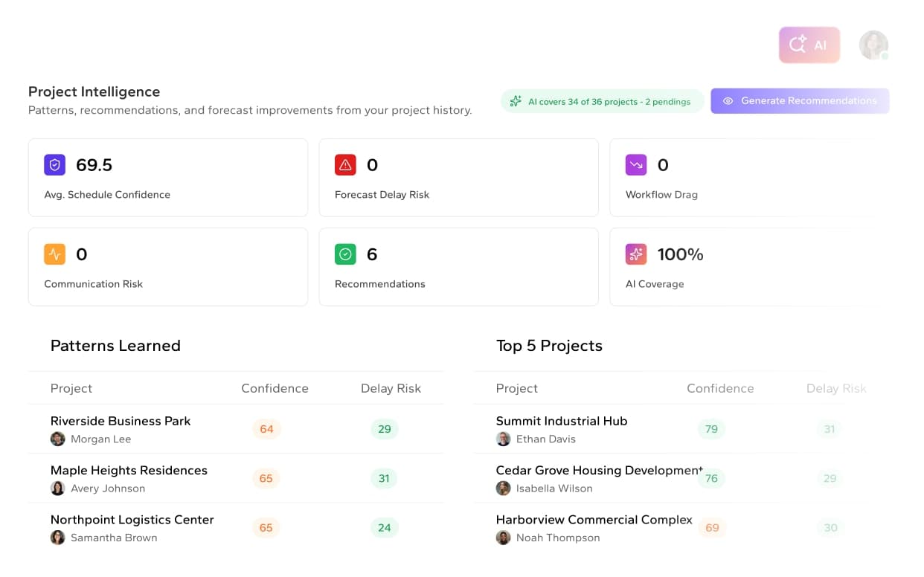Viewport: 924px width, 577px height.
Task: Click the eye icon in Generate Recommendations
Action: (728, 101)
